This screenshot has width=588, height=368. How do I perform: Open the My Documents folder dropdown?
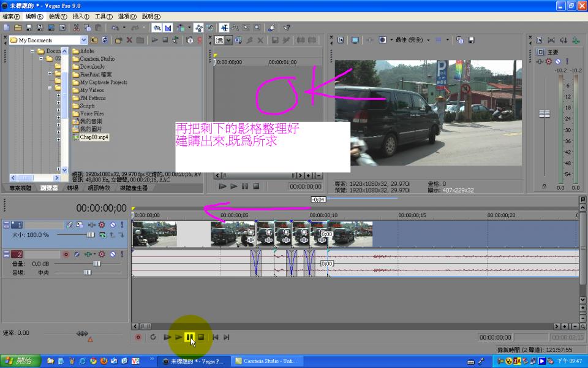pos(85,40)
